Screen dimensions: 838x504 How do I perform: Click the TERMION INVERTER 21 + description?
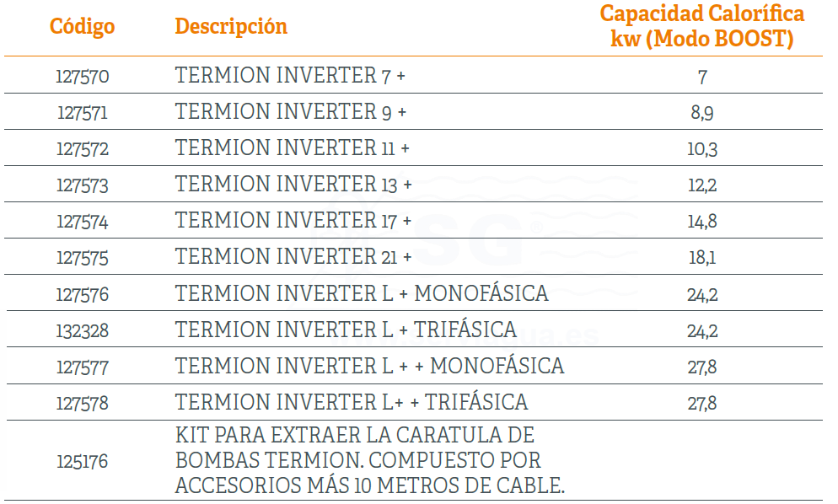pos(293,257)
